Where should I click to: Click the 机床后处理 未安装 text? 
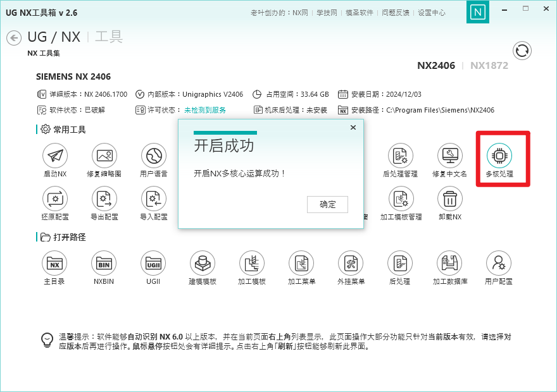296,110
